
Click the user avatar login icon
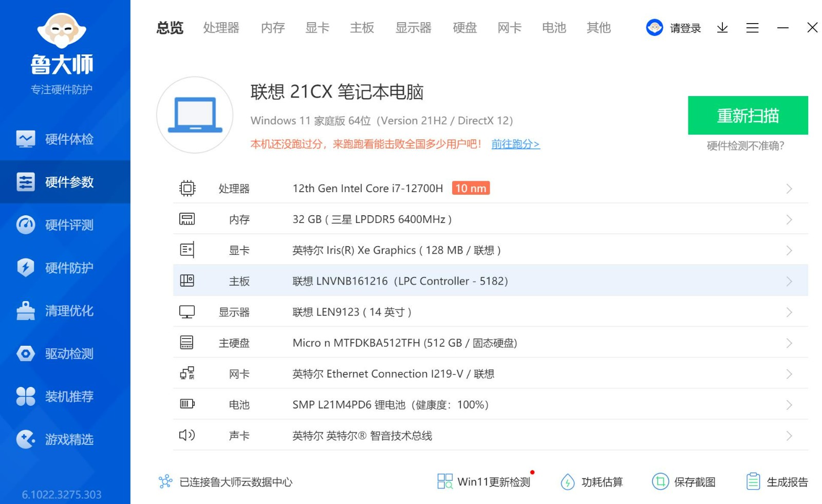[x=655, y=27]
